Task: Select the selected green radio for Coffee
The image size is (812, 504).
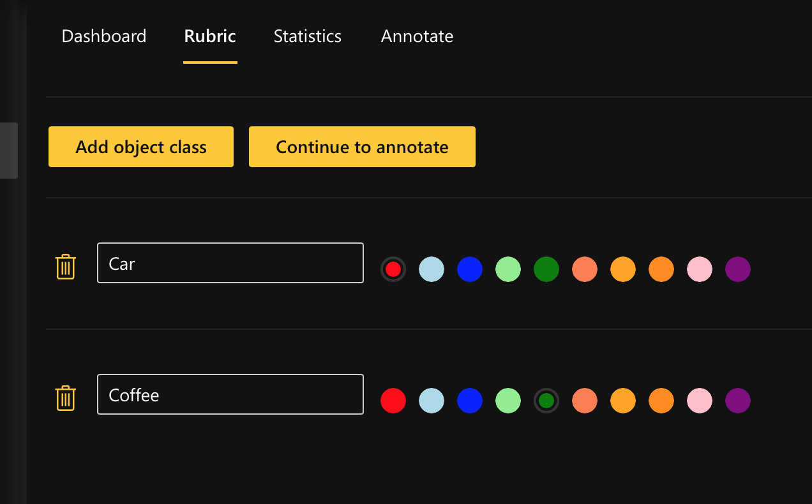Action: tap(546, 401)
